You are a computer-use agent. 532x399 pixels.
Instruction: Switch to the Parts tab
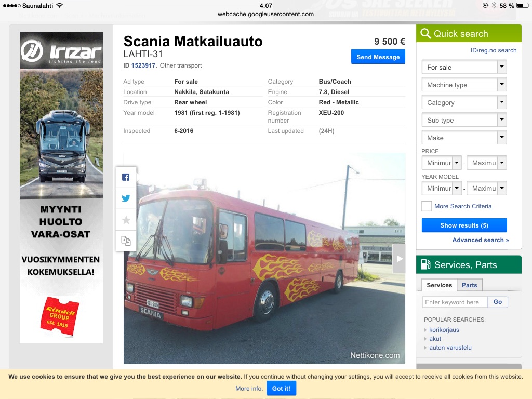(470, 285)
